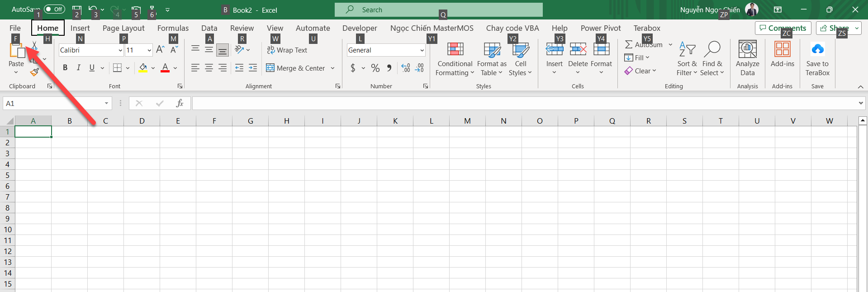Click the Increase Font Size icon

tap(160, 50)
